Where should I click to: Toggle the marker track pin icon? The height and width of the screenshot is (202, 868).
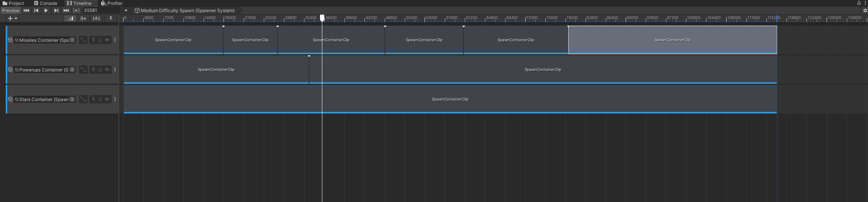tap(110, 19)
